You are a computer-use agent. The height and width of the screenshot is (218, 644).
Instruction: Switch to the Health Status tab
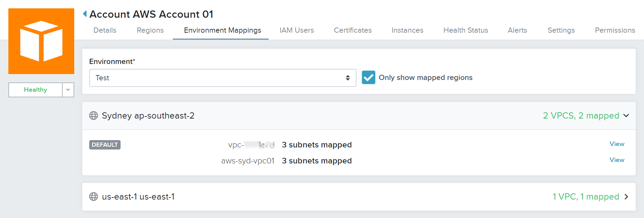point(466,30)
